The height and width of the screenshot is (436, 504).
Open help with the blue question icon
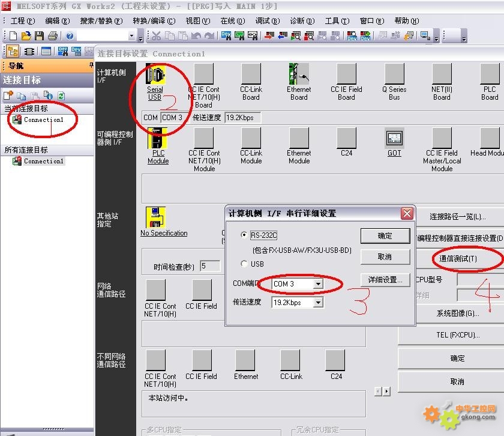[x=70, y=35]
